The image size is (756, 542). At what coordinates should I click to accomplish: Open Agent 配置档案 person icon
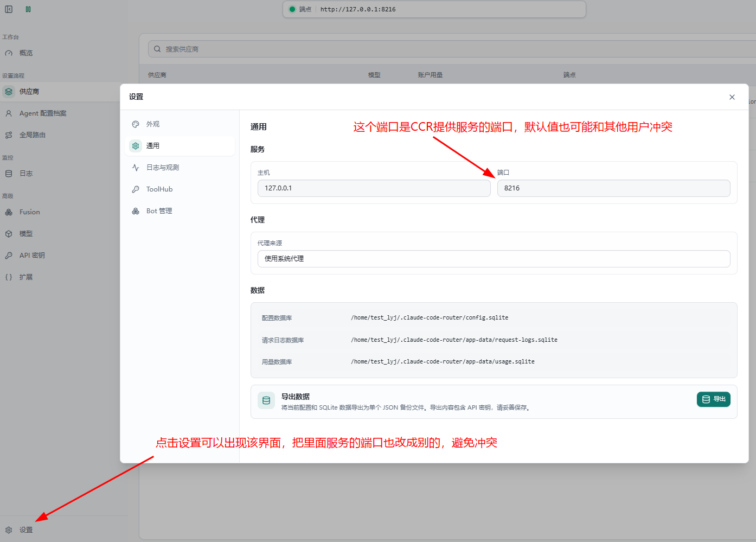[9, 113]
